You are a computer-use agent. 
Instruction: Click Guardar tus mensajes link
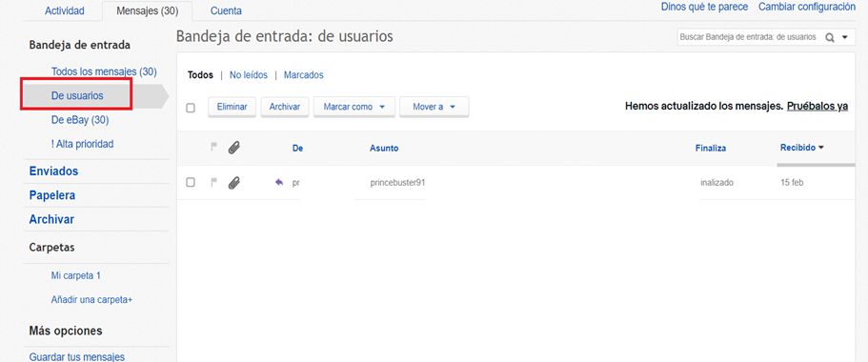(x=77, y=357)
